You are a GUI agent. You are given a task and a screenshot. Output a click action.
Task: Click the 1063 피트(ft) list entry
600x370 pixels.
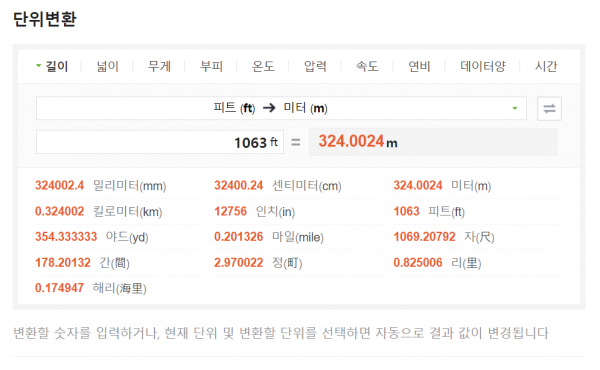[429, 211]
